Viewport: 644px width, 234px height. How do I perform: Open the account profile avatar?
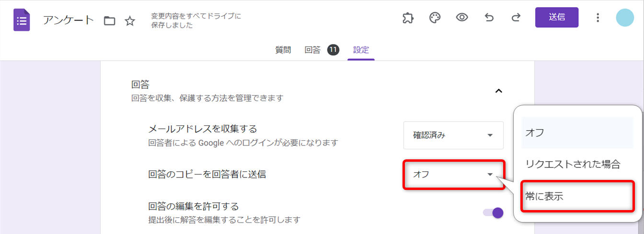[x=625, y=18]
